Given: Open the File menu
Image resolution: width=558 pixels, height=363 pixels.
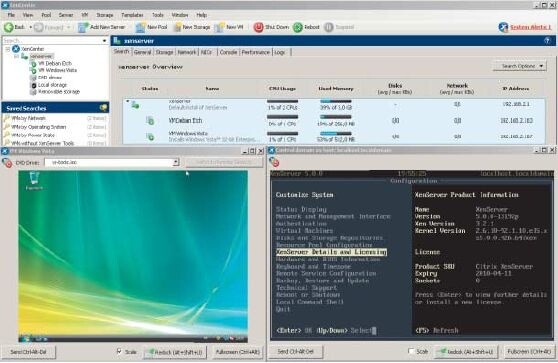Looking at the screenshot, I should (x=11, y=15).
